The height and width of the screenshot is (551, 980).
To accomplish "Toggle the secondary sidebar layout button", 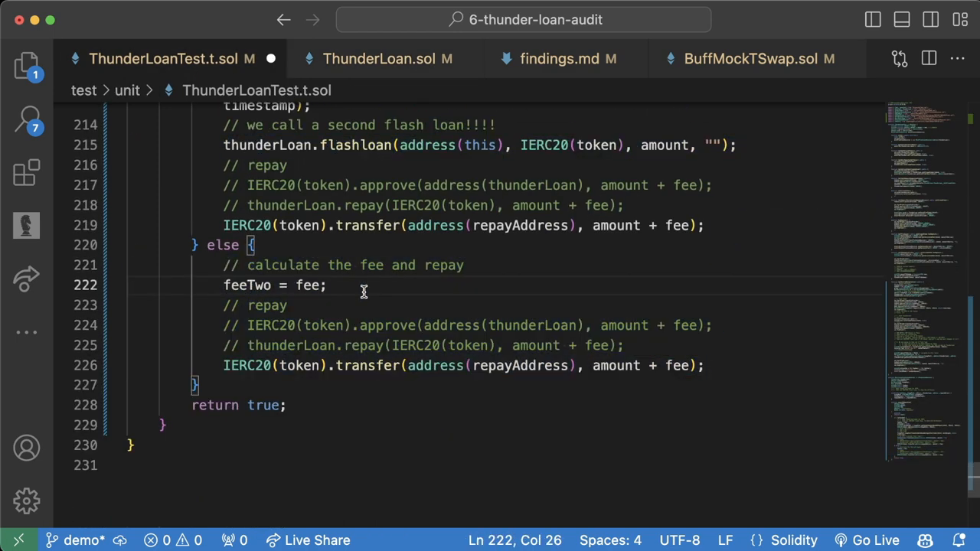I will coord(931,20).
